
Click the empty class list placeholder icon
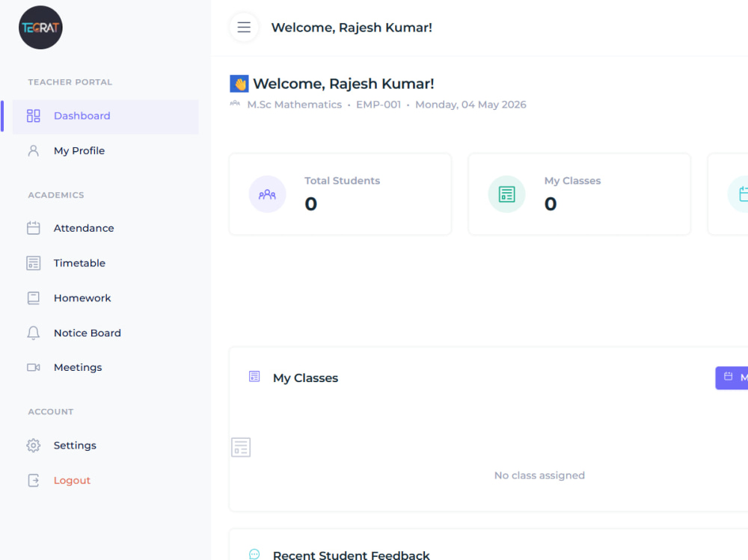tap(241, 447)
